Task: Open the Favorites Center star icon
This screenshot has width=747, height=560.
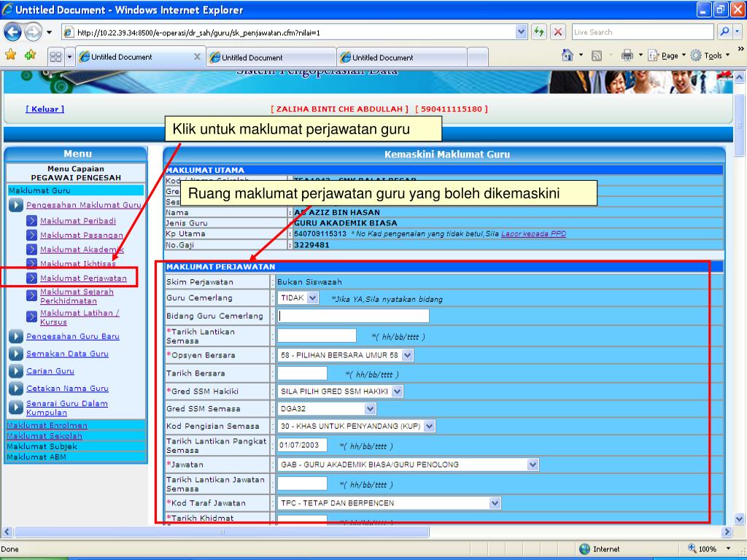Action: [x=10, y=55]
